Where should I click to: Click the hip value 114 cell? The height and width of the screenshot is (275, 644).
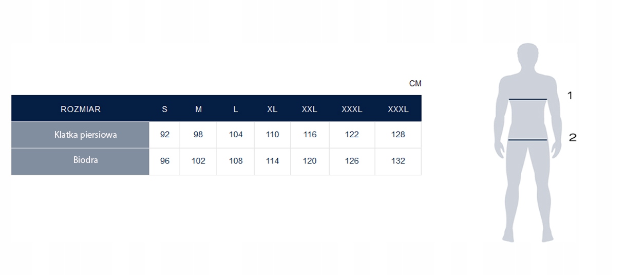point(272,161)
